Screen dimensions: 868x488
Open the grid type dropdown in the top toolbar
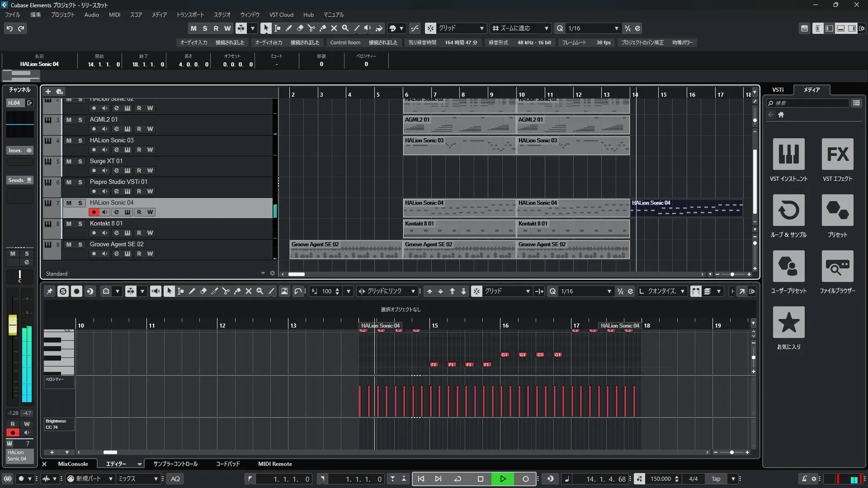(x=461, y=28)
